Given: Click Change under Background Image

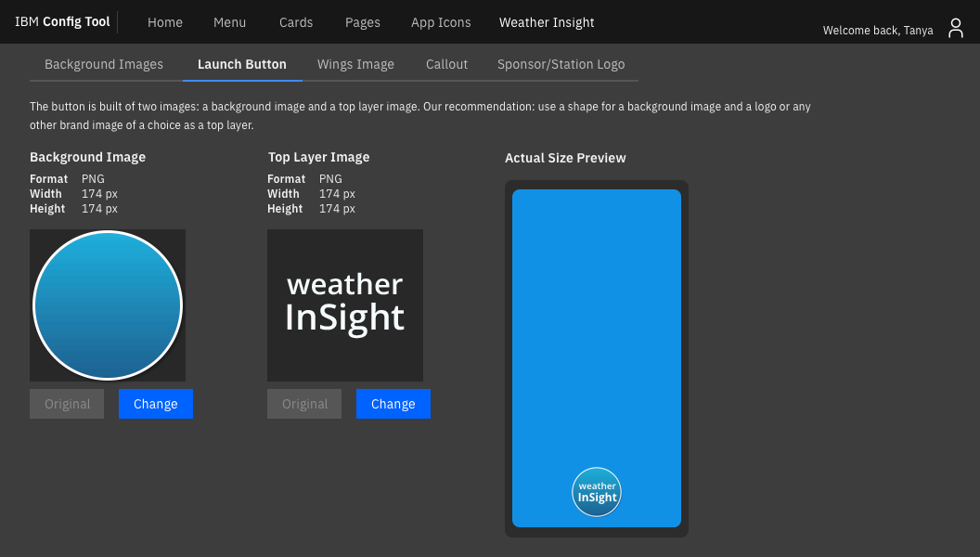Looking at the screenshot, I should click(x=156, y=404).
